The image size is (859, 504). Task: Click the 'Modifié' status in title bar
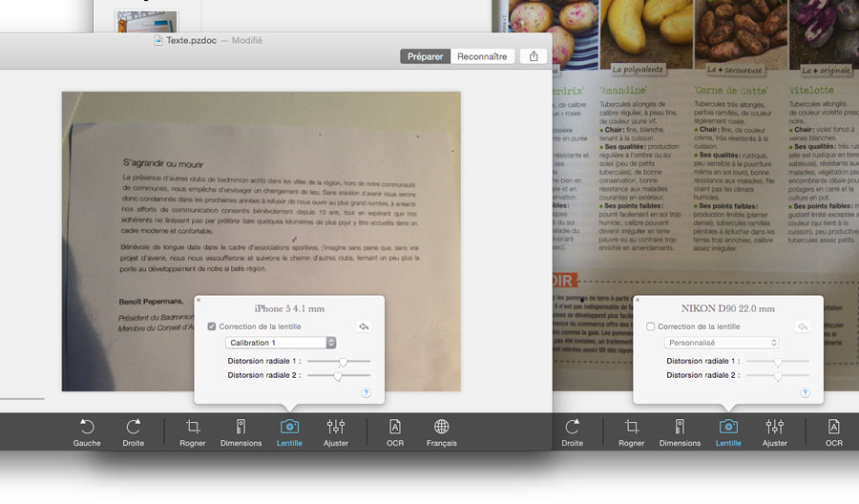247,40
